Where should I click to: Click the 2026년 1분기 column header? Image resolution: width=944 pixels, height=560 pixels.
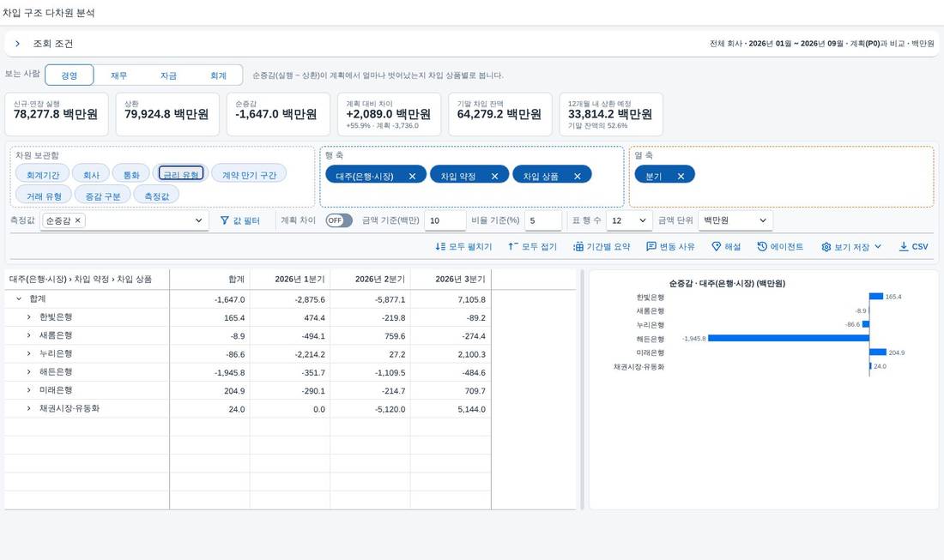pos(290,279)
